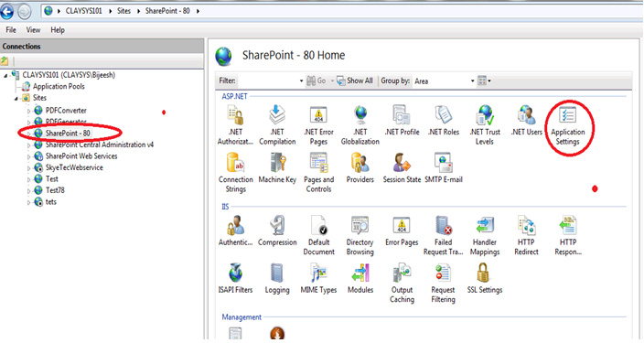This screenshot has width=644, height=343.
Task: Open Handler Mappings feature
Action: click(x=485, y=236)
